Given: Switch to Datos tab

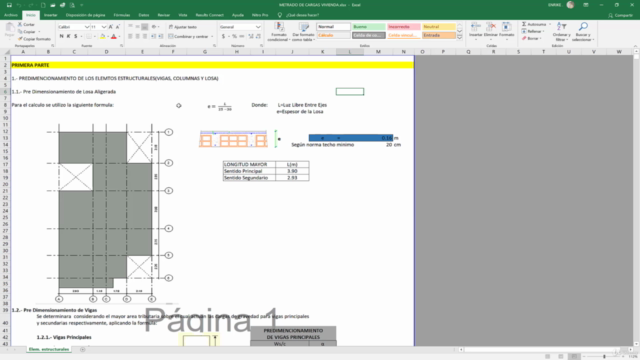Looking at the screenshot, I should (x=144, y=15).
